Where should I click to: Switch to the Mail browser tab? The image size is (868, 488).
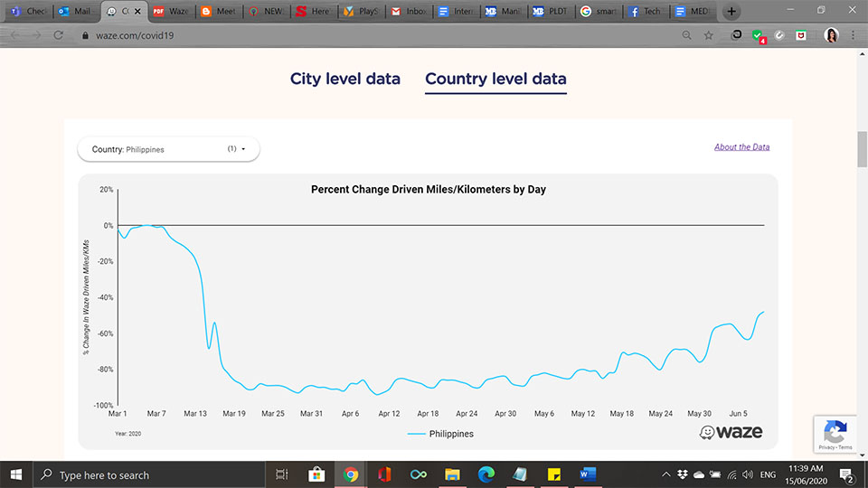[75, 12]
